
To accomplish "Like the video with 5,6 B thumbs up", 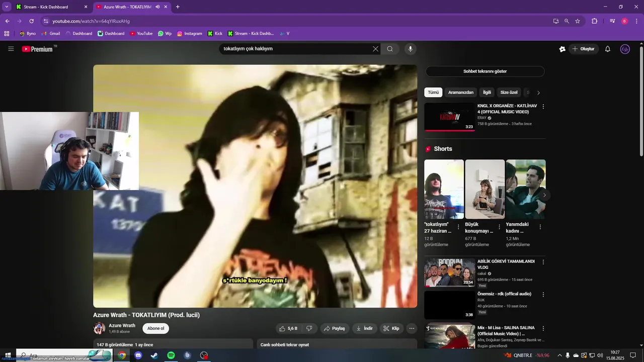I will point(288,328).
